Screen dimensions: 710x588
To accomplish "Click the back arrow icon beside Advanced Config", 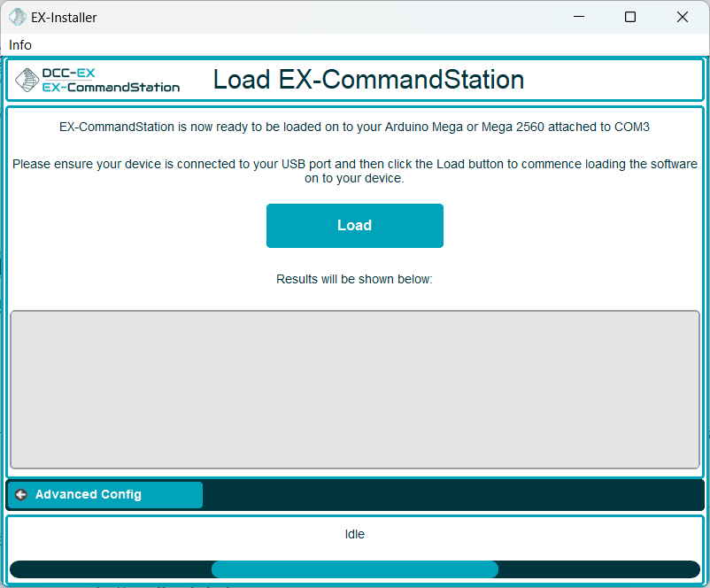I will pyautogui.click(x=21, y=495).
